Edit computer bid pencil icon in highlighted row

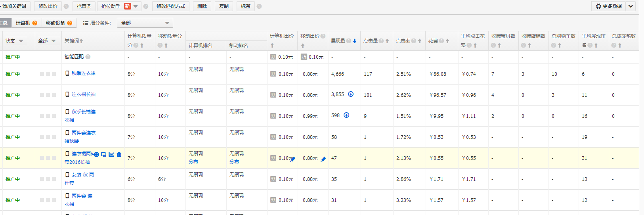[292, 159]
